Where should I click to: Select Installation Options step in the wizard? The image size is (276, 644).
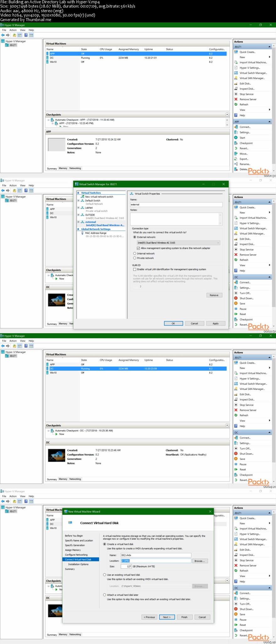[78, 564]
